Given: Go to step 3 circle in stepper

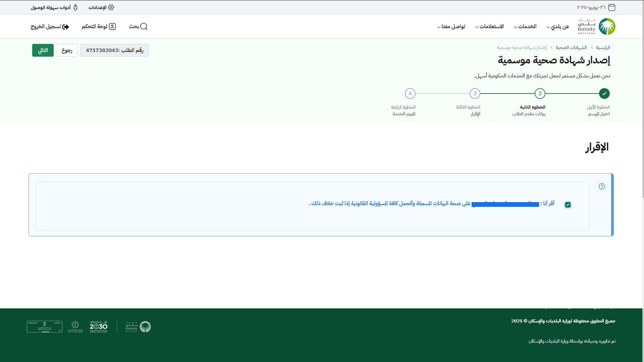Looking at the screenshot, I should 475,94.
